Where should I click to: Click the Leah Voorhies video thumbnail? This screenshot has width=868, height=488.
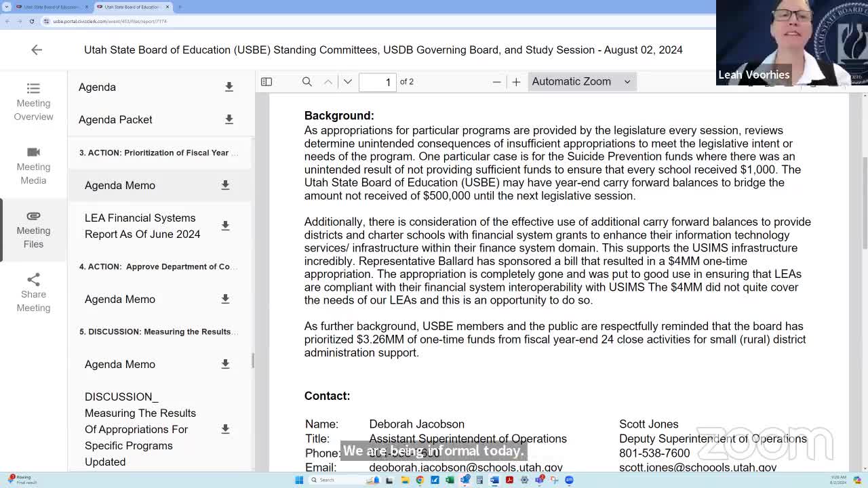792,43
